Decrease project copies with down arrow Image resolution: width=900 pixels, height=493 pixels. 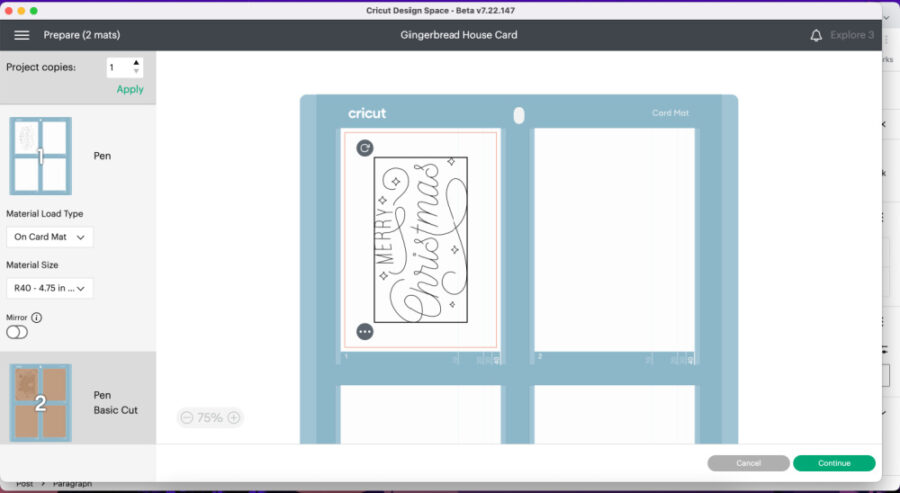(x=136, y=72)
